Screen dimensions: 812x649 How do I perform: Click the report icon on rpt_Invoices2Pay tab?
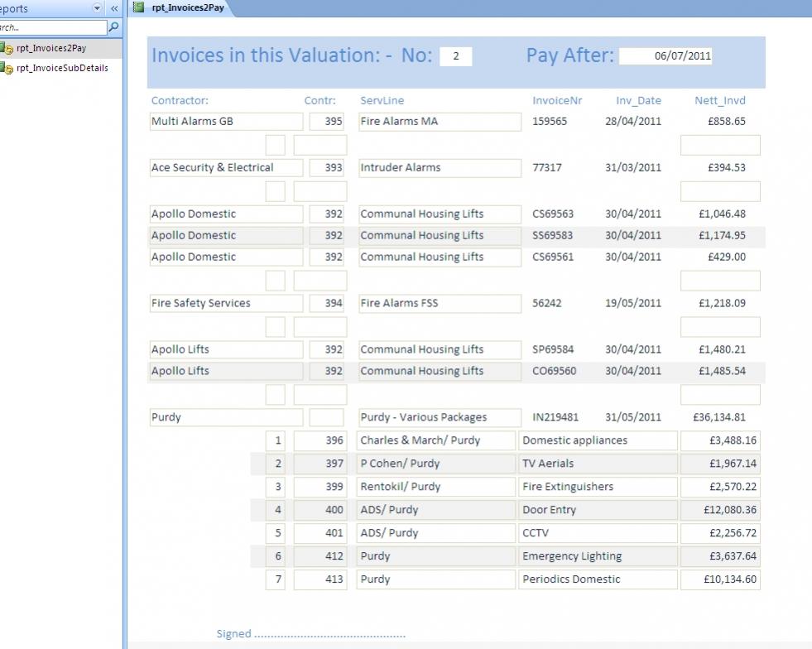tap(139, 7)
